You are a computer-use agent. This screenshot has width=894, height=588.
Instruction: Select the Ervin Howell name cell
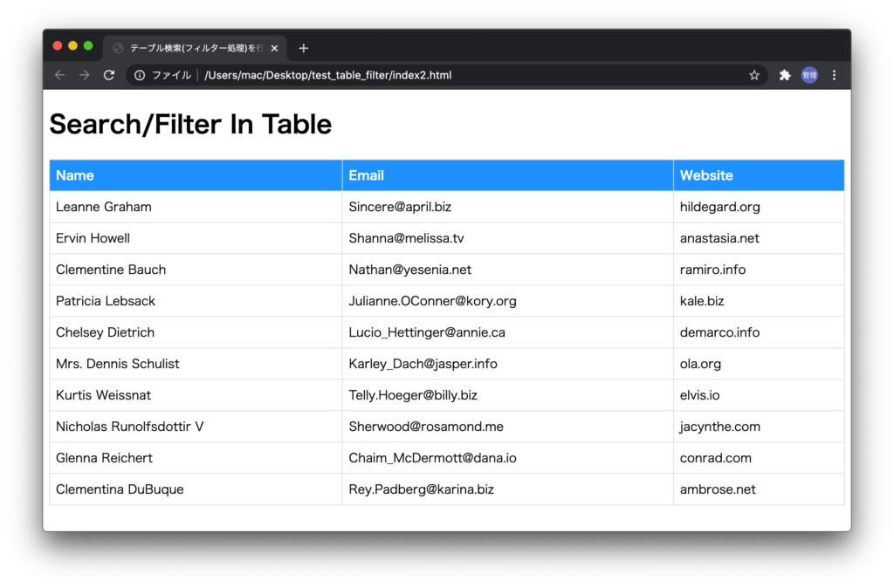pos(93,238)
